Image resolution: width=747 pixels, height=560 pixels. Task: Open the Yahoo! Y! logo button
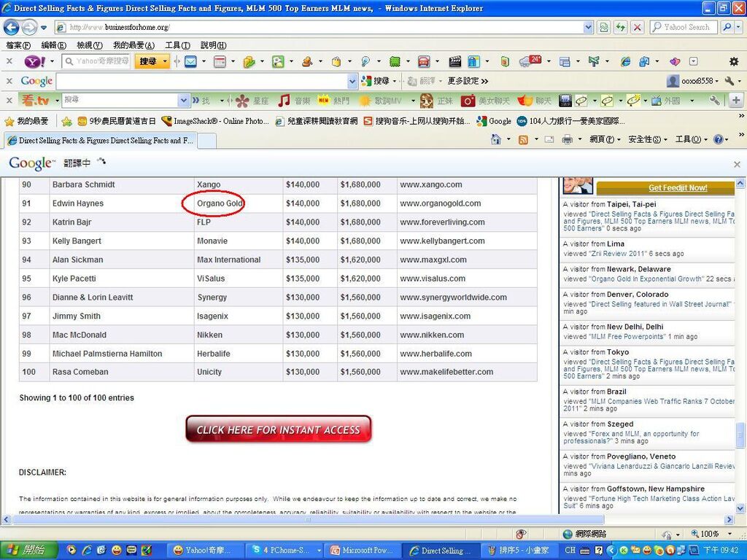click(35, 61)
